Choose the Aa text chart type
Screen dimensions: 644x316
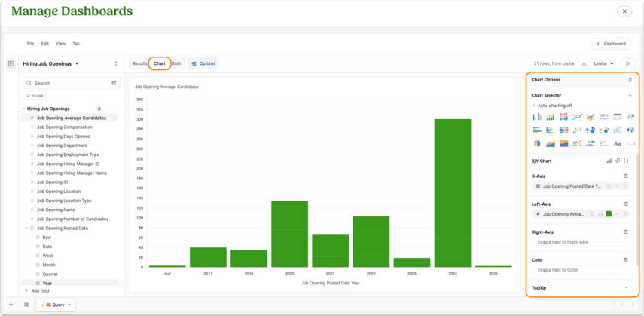(x=618, y=143)
